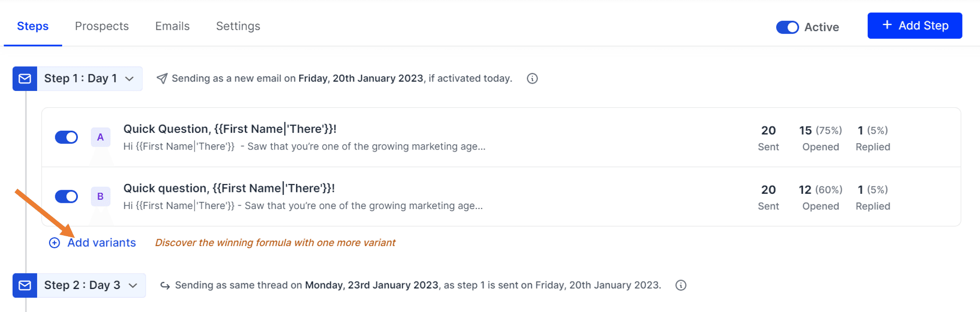Click the same-thread reply icon next to Step 2
This screenshot has height=312, width=980.
[x=165, y=285]
